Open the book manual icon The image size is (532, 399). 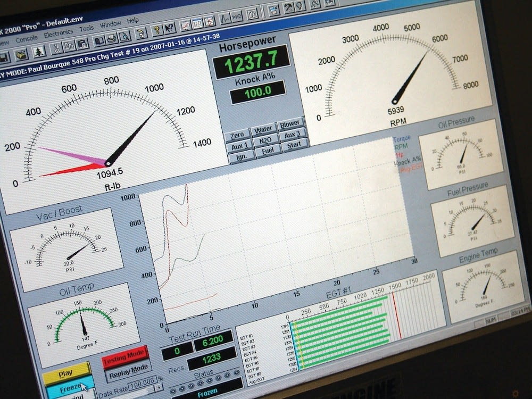pos(99,41)
